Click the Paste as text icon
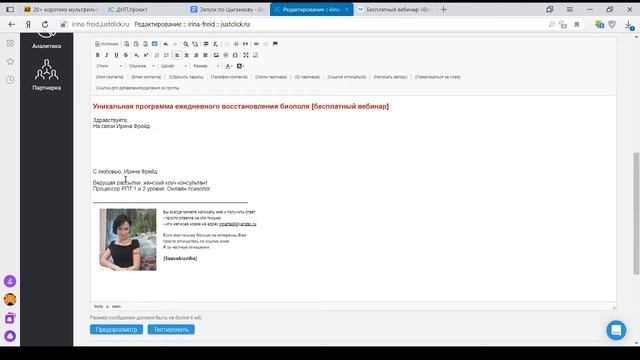Viewport: 640px width, 360px height. (x=136, y=44)
